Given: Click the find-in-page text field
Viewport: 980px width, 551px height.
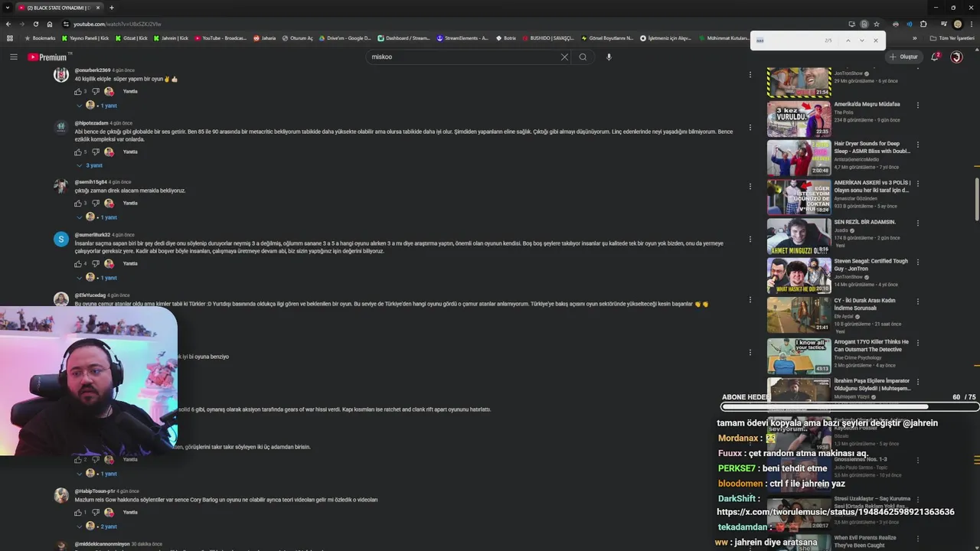Looking at the screenshot, I should coord(786,41).
